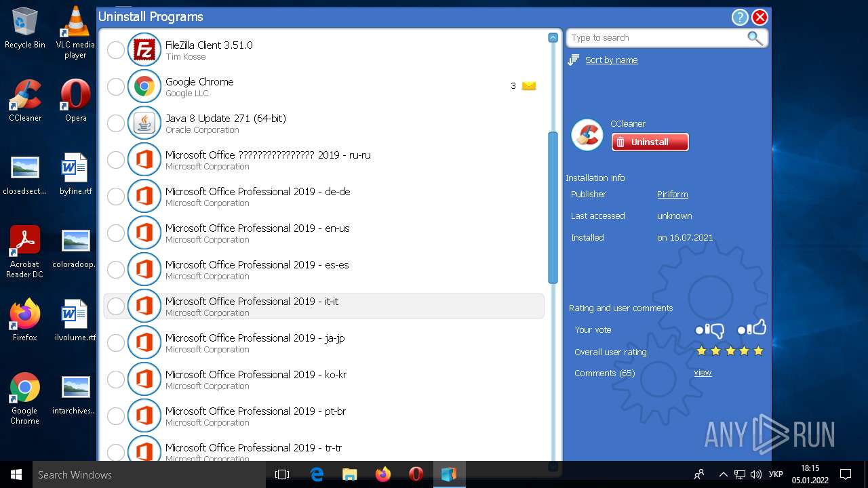Click the Office Professional 2019 ja-jp icon

tap(144, 342)
